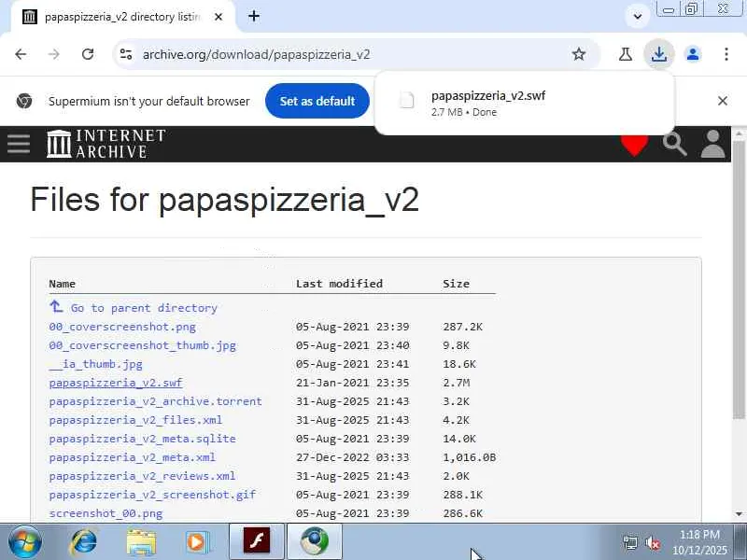Open the browser three-dot menu
Image resolution: width=747 pixels, height=560 pixels.
[x=726, y=54]
